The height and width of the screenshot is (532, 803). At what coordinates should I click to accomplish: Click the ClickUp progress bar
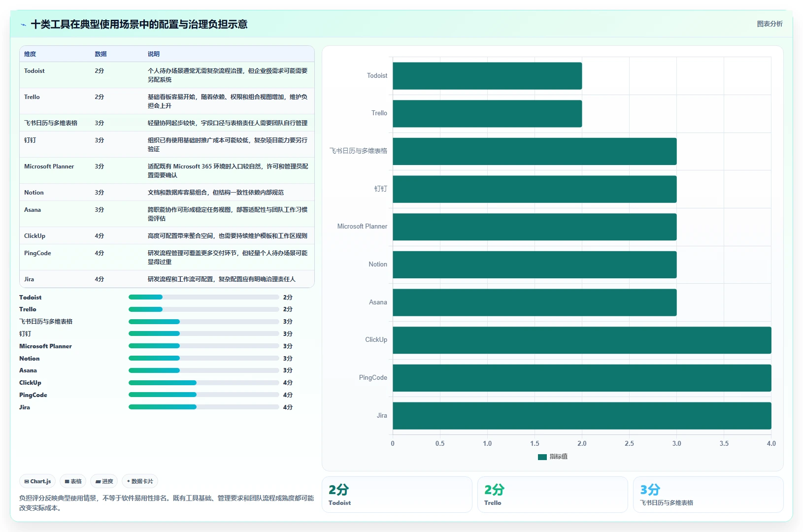pos(203,383)
